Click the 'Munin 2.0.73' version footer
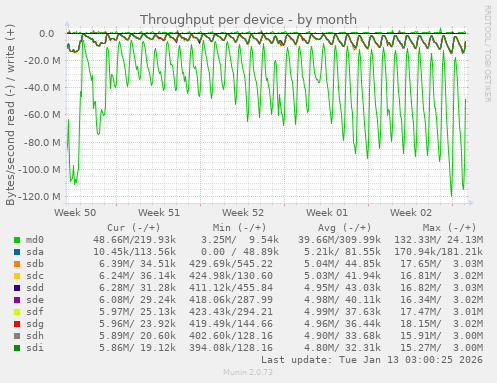 click(x=248, y=372)
